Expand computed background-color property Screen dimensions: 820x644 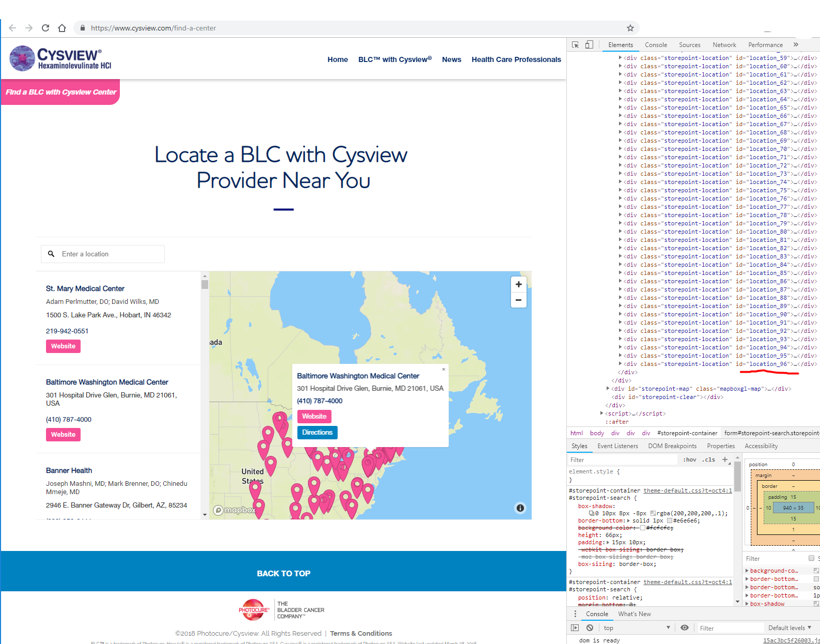click(747, 571)
